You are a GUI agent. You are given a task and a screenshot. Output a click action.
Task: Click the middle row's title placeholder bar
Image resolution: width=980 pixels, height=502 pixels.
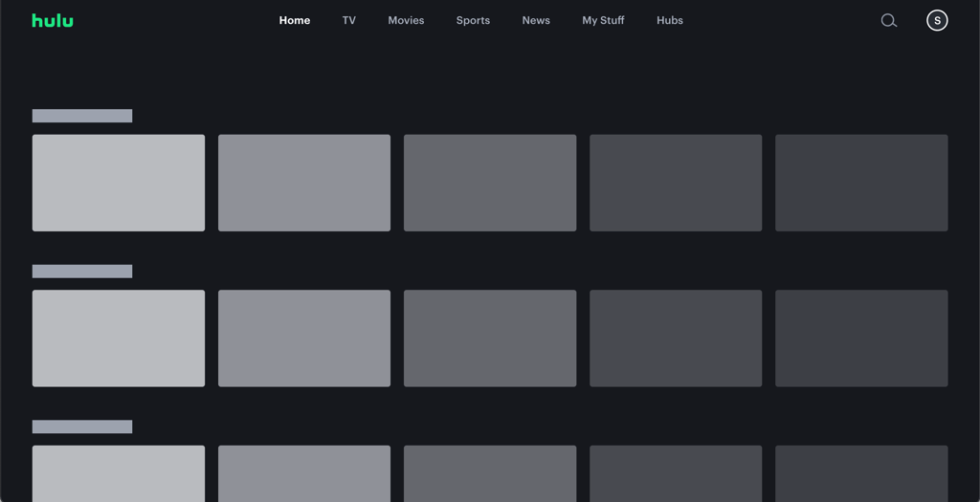(x=82, y=271)
